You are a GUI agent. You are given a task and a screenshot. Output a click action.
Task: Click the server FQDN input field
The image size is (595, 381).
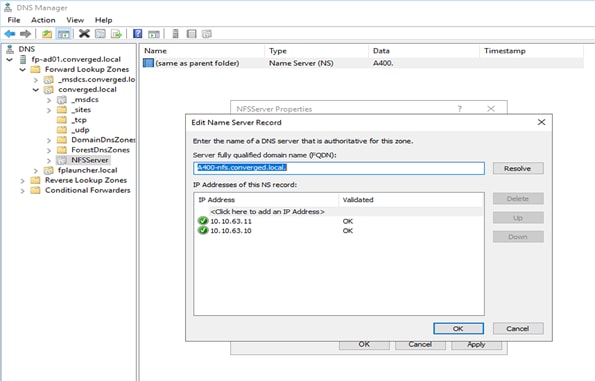coord(339,168)
